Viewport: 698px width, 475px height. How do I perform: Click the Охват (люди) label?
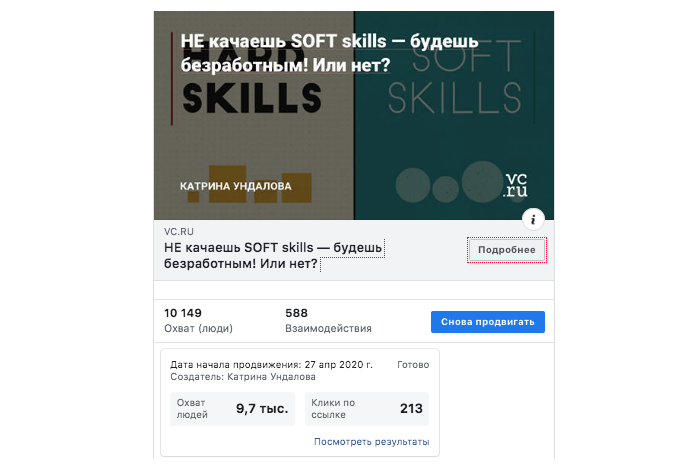pos(198,329)
